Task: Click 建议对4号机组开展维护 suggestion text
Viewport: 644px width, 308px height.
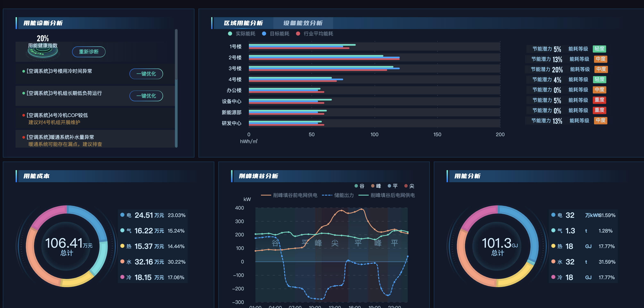Action: tap(54, 122)
